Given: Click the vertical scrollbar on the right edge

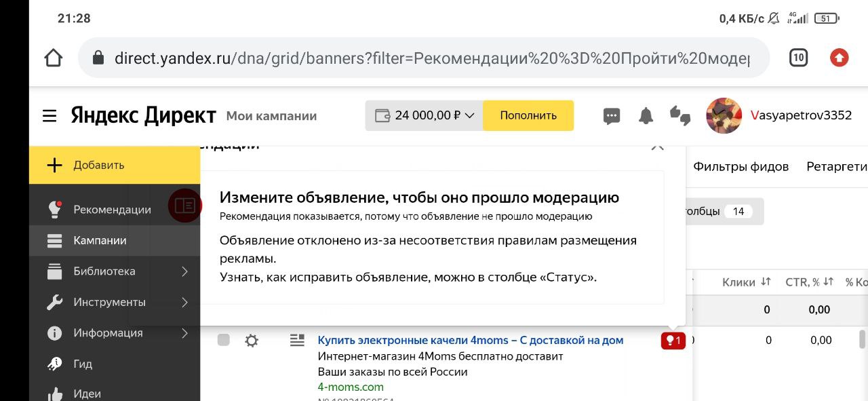Looking at the screenshot, I should [863, 339].
